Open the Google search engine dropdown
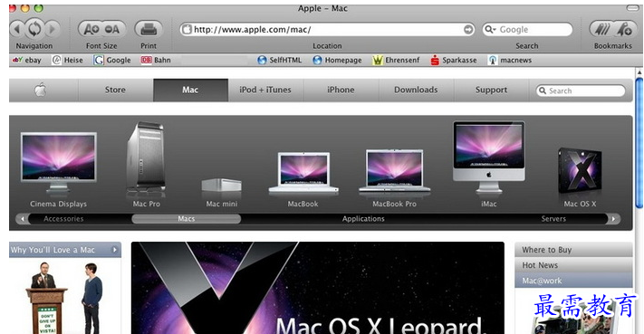 (490, 30)
